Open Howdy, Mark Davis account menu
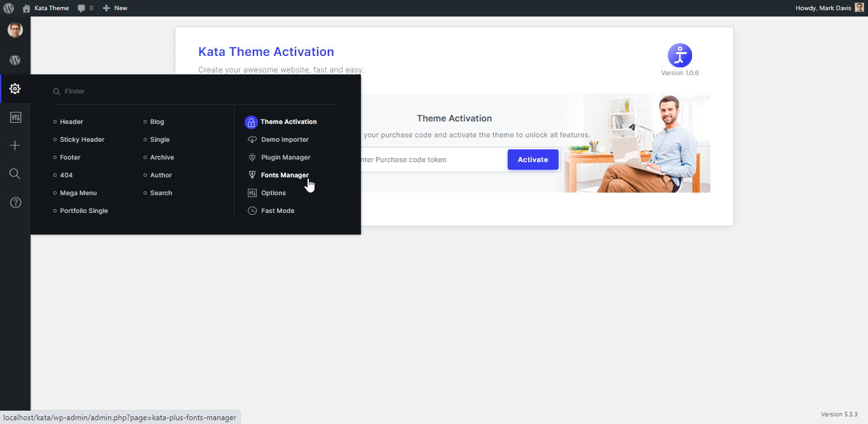 tap(830, 8)
